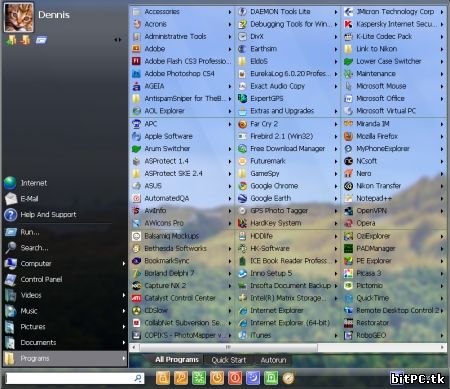Click the red power button icon
This screenshot has width=450, height=389.
coord(235,378)
